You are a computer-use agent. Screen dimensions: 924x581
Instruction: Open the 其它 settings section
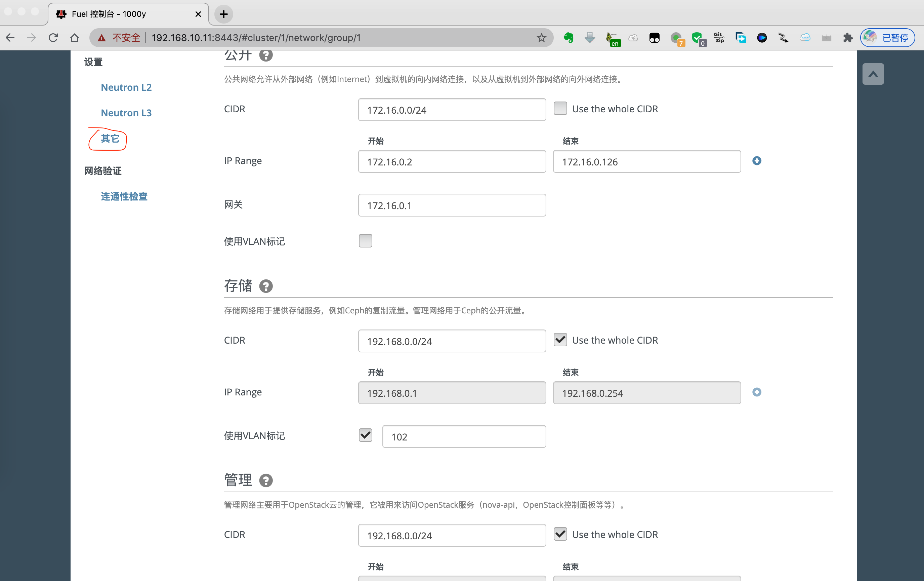[x=110, y=139]
